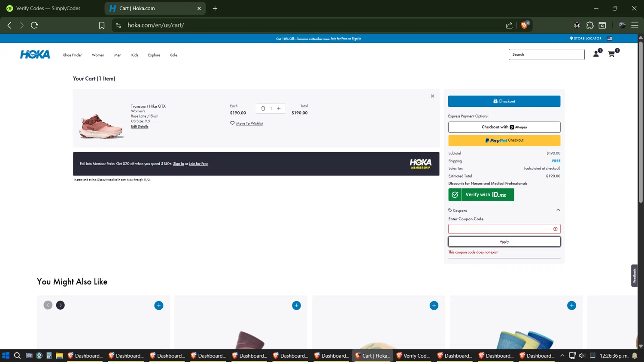644x362 pixels.
Task: Open a new browser tab
Action: (215, 8)
